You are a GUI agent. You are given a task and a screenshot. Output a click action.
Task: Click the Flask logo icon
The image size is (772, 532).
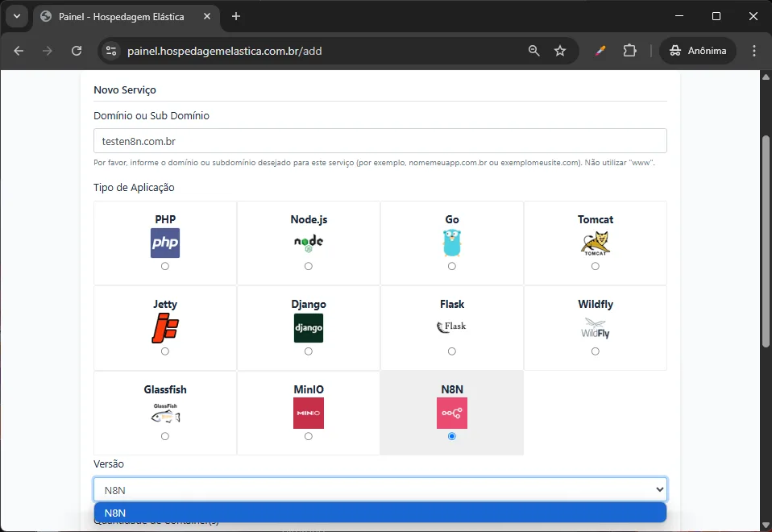point(452,326)
